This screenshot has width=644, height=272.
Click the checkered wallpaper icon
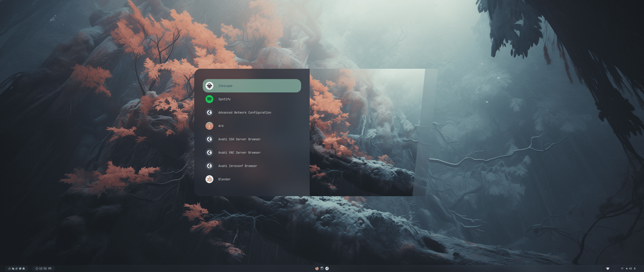click(x=17, y=268)
